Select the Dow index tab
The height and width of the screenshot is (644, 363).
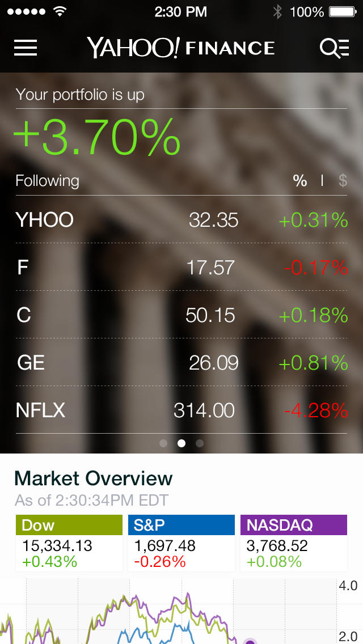pyautogui.click(x=69, y=525)
